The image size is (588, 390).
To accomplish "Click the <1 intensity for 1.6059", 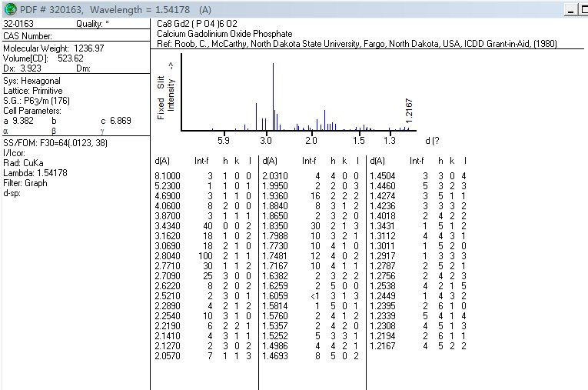I will pyautogui.click(x=315, y=296).
